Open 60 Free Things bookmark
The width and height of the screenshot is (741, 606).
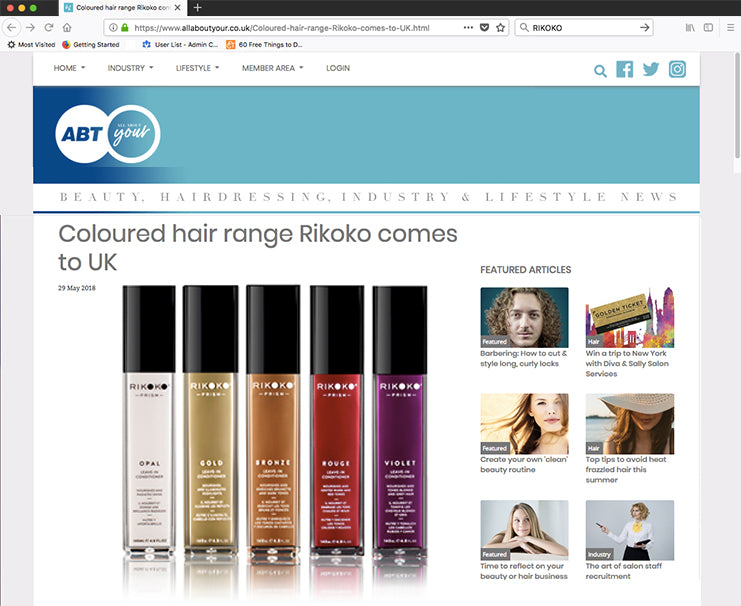tap(264, 44)
